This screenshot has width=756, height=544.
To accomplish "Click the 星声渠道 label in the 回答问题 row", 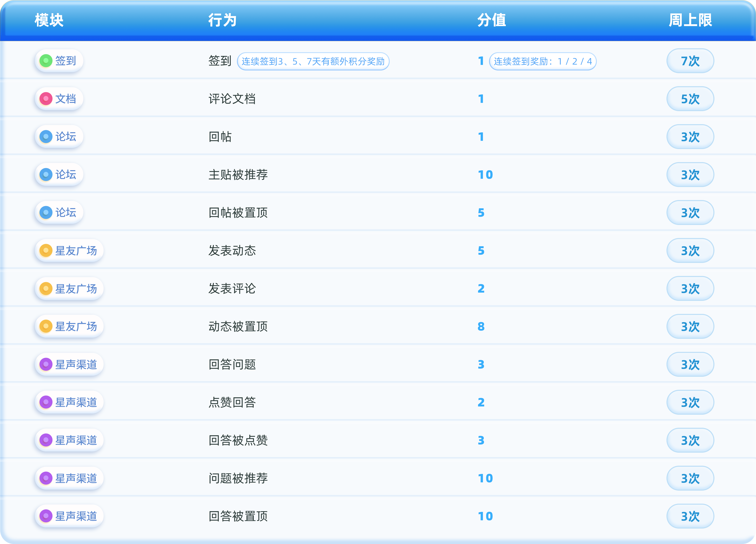I will (76, 364).
